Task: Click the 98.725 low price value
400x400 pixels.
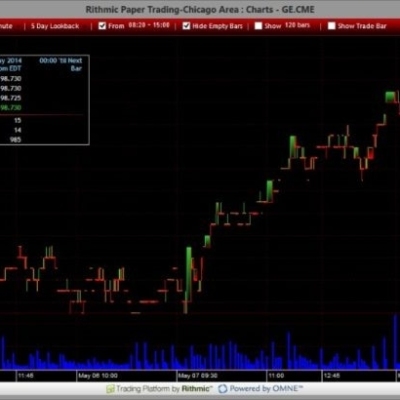Action: [11, 98]
